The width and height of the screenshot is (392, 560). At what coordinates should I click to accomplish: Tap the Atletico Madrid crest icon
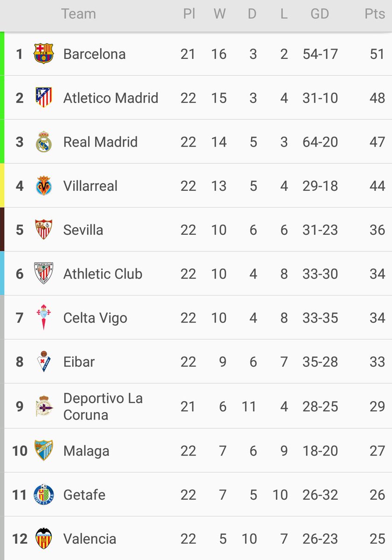[x=44, y=98]
